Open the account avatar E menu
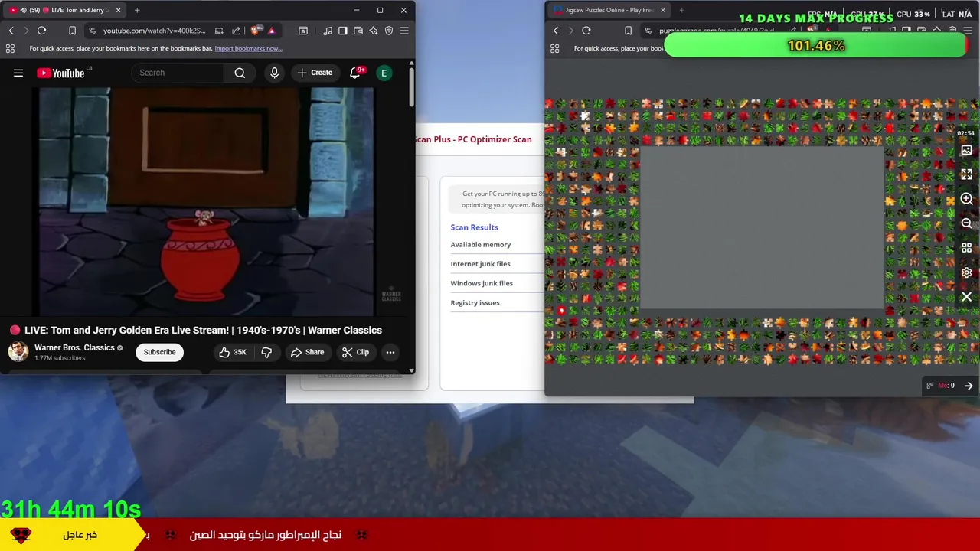Image resolution: width=980 pixels, height=551 pixels. pyautogui.click(x=384, y=73)
